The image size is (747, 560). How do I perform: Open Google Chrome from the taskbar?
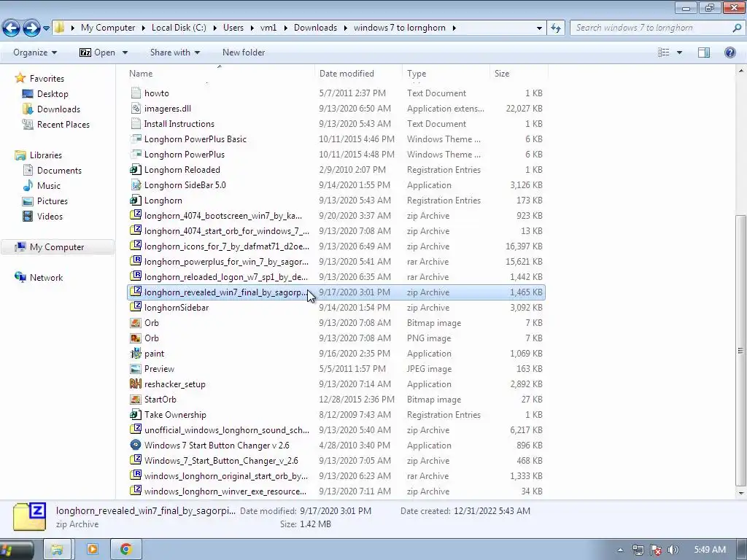pos(125,550)
